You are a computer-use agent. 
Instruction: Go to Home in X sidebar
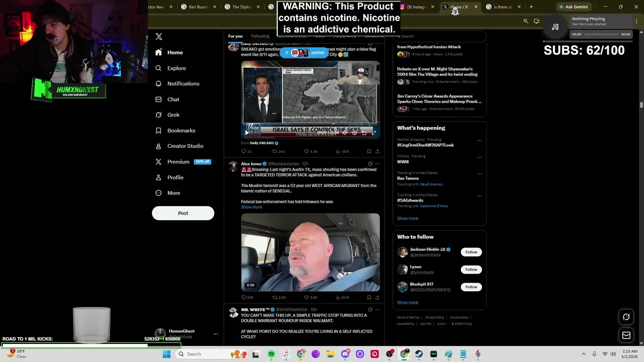click(x=169, y=52)
